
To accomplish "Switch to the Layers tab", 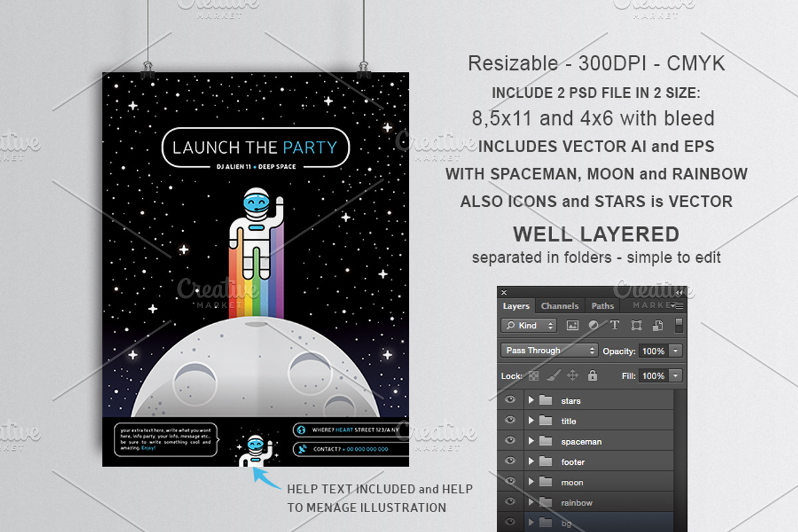I will (x=516, y=306).
